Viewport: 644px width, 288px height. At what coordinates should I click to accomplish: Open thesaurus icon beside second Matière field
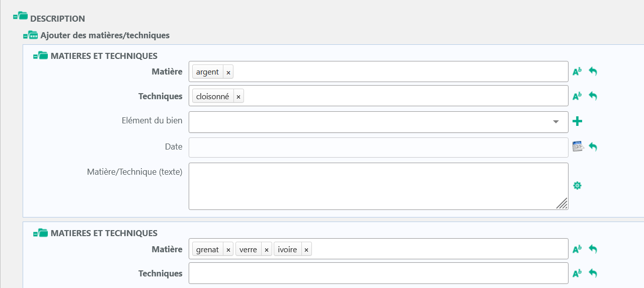pyautogui.click(x=577, y=249)
